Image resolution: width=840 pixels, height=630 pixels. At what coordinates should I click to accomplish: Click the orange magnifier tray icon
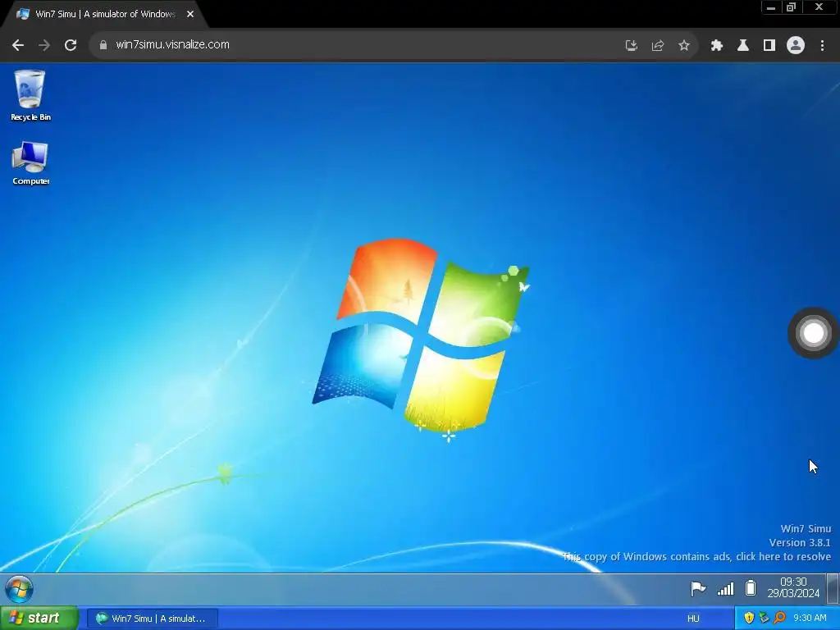pos(779,618)
